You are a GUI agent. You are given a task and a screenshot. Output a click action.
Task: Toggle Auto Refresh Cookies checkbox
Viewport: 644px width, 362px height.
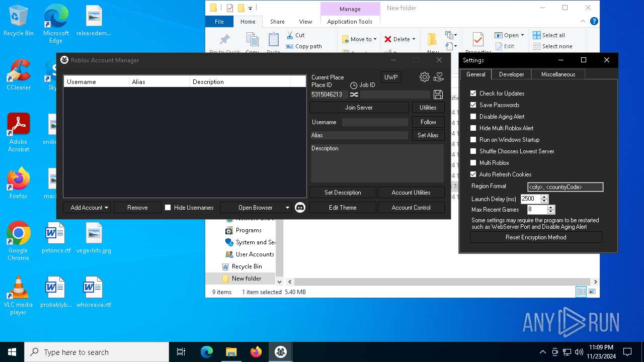(473, 174)
